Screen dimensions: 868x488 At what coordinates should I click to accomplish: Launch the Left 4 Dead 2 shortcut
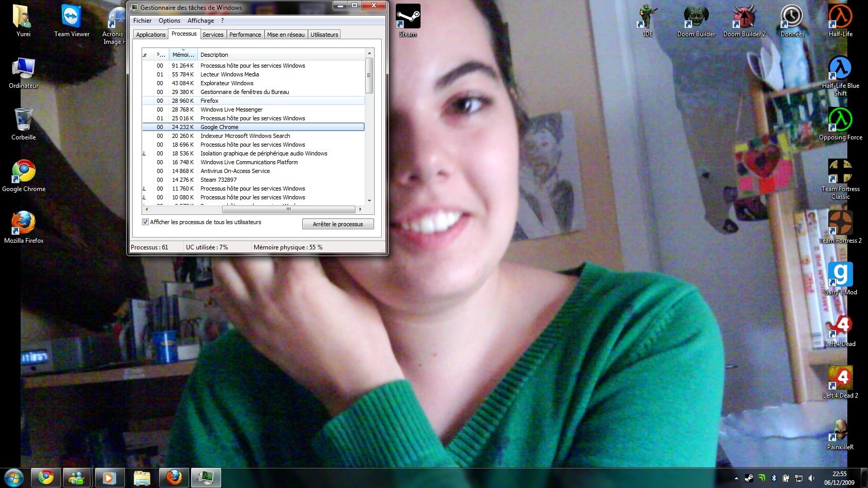[x=841, y=382]
